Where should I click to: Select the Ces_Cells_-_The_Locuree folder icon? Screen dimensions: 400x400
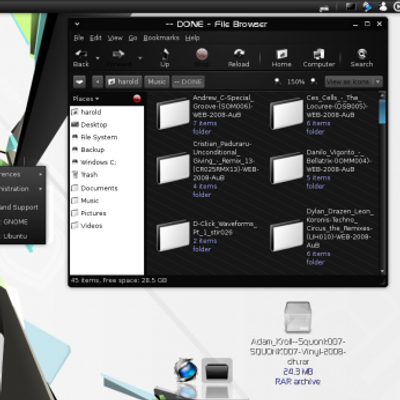286,114
